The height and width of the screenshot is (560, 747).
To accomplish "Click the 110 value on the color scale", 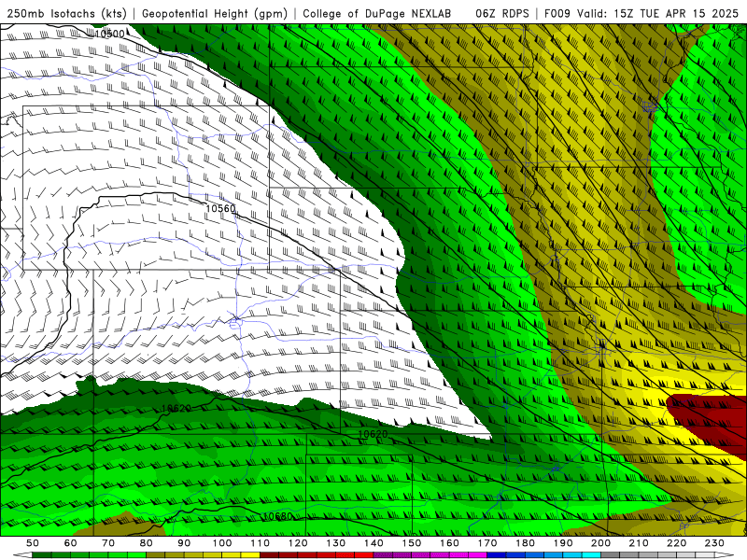I will coord(261,543).
